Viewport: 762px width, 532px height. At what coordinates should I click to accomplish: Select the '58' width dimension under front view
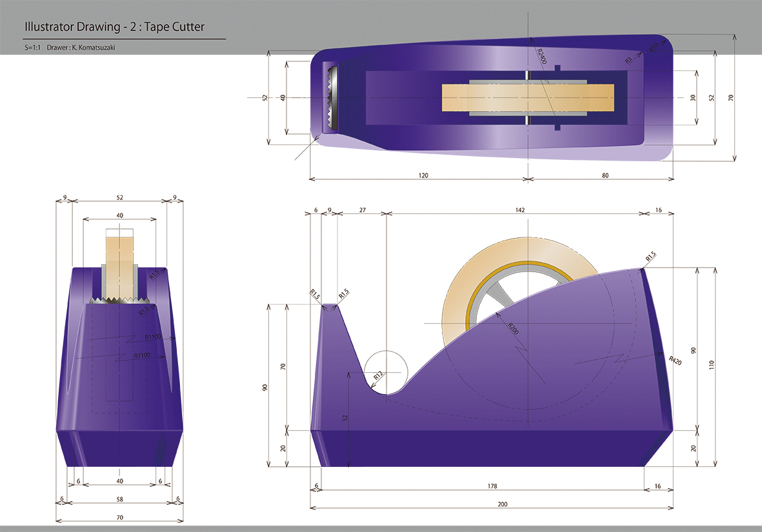click(x=119, y=499)
